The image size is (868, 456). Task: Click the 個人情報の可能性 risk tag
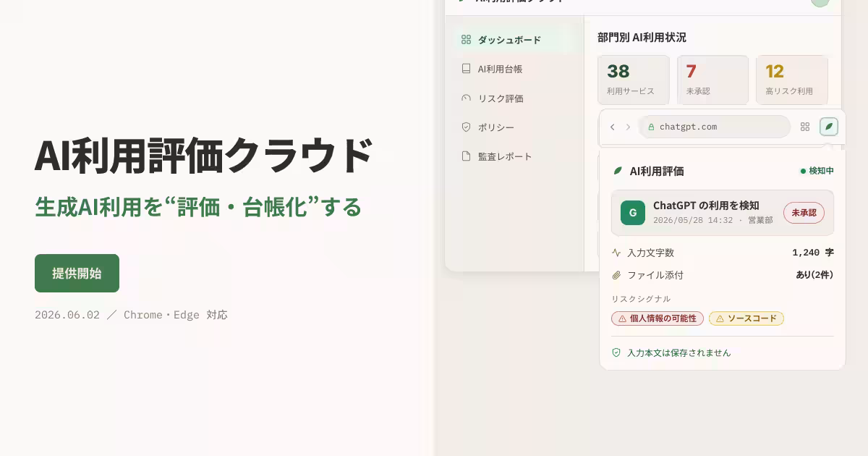point(658,318)
